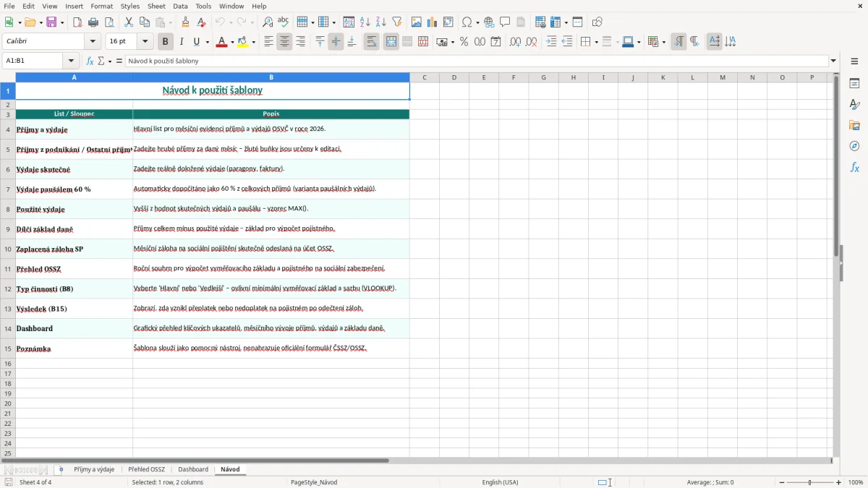Viewport: 868px width, 488px height.
Task: Toggle Align Left
Action: [268, 42]
